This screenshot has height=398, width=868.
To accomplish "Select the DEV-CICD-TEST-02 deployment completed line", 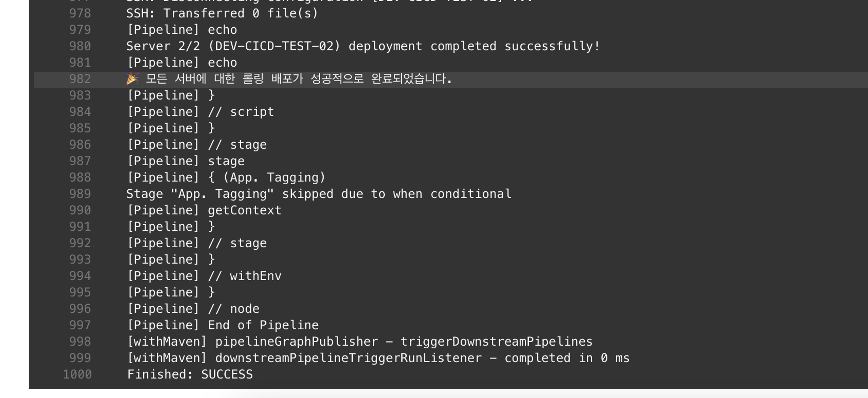I will click(363, 46).
